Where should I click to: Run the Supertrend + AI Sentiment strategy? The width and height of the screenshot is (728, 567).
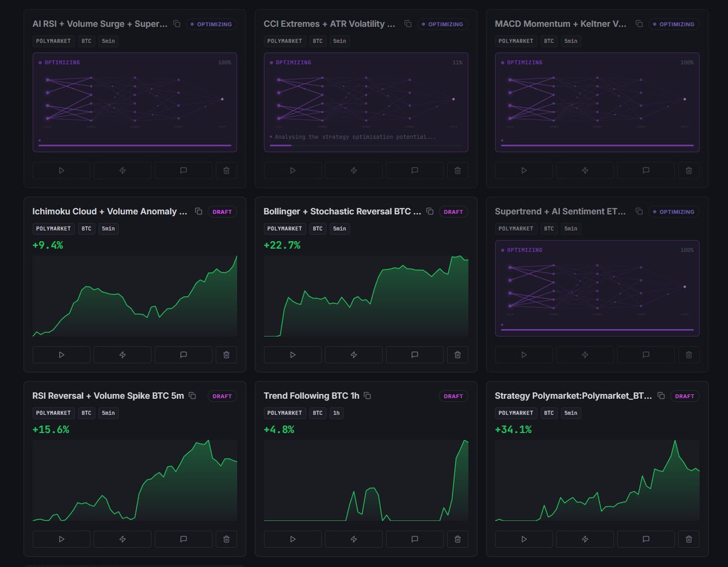tap(524, 355)
